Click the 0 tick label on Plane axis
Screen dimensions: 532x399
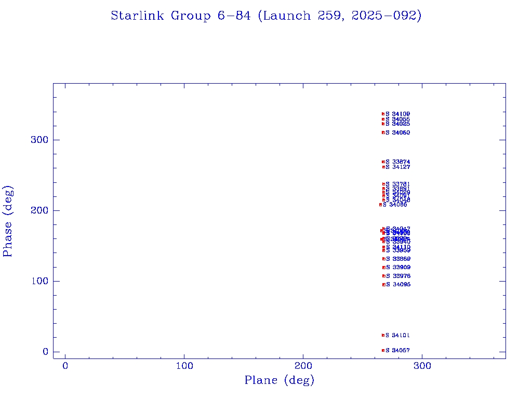point(65,366)
